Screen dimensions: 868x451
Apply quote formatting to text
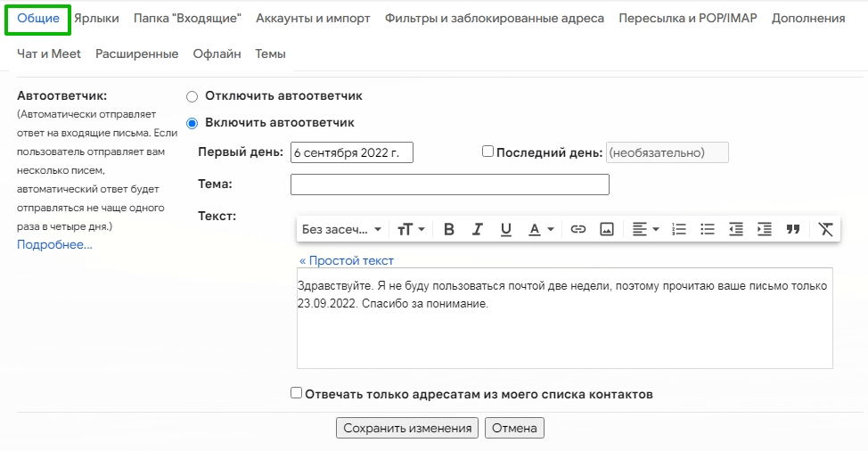(x=793, y=229)
